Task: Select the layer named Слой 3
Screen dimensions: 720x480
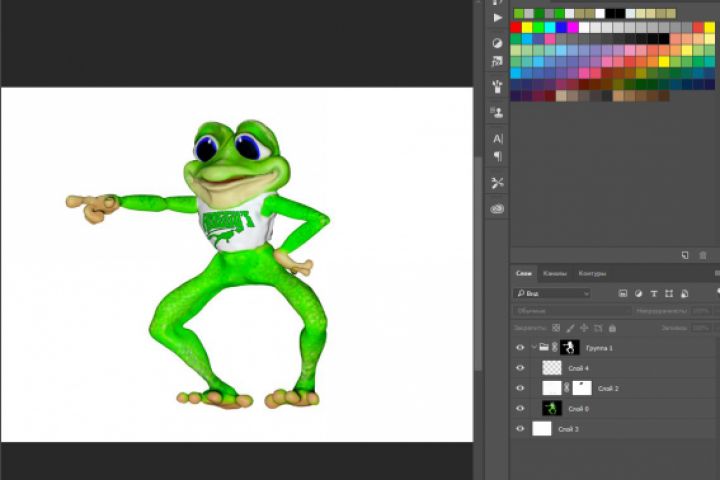Action: (568, 429)
